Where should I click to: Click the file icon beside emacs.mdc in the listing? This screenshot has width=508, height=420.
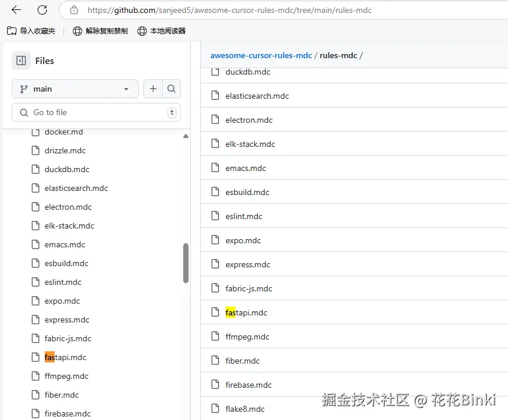215,168
